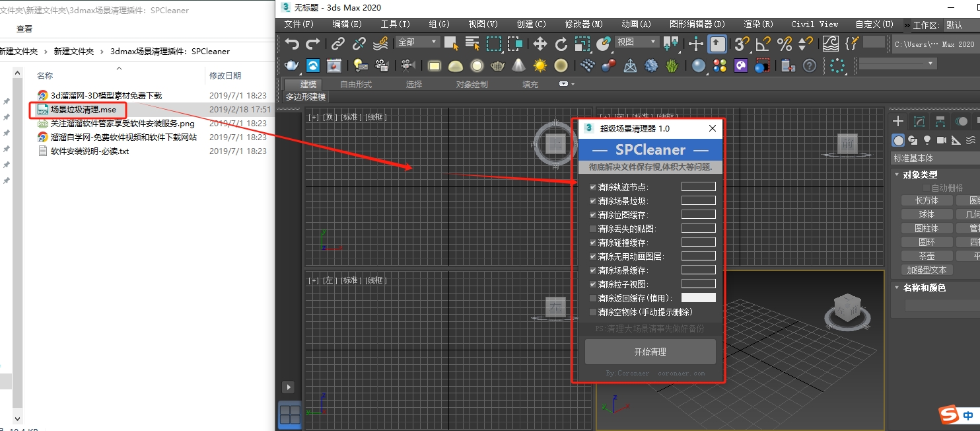Click the teapot render setup icon
The image size is (980, 431).
click(291, 65)
